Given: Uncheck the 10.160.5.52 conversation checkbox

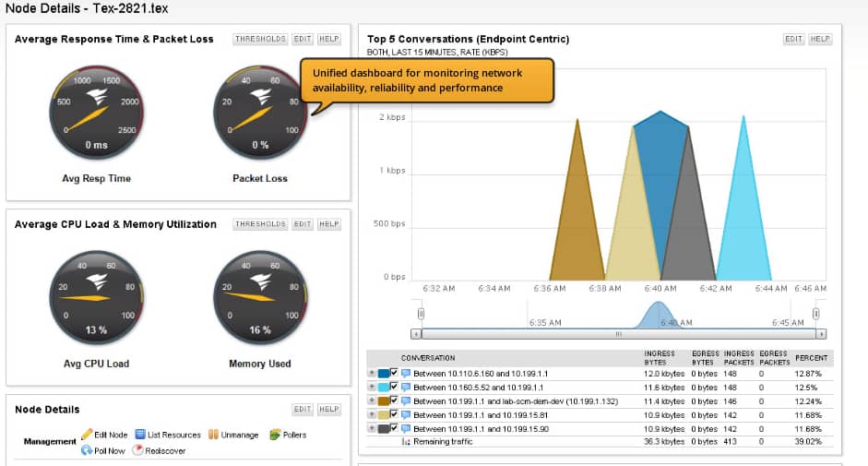Looking at the screenshot, I should pyautogui.click(x=394, y=387).
